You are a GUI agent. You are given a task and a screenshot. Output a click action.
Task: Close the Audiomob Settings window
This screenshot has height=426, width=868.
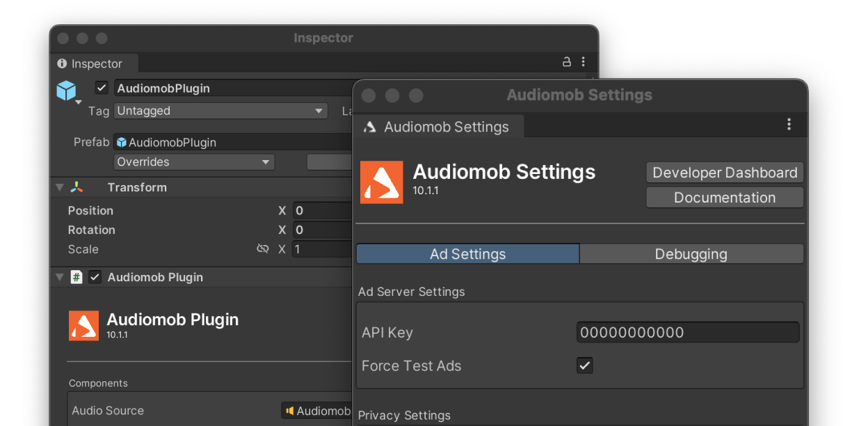click(369, 95)
